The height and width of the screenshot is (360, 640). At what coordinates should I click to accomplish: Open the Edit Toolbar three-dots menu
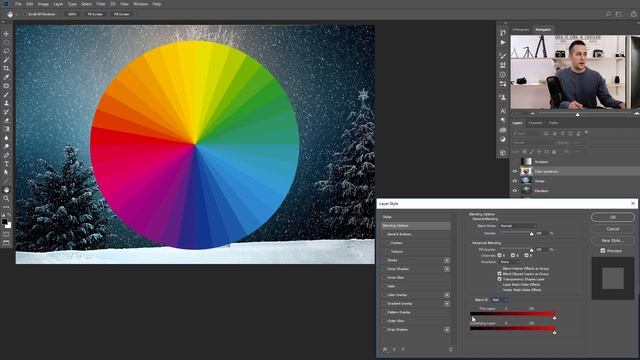tap(6, 207)
